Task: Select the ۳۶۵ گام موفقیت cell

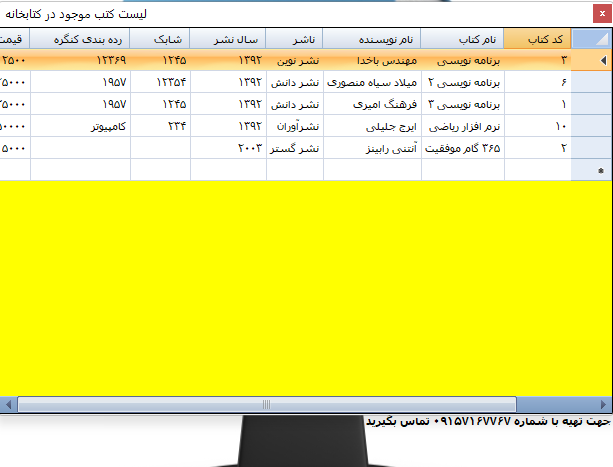Action: [x=462, y=148]
